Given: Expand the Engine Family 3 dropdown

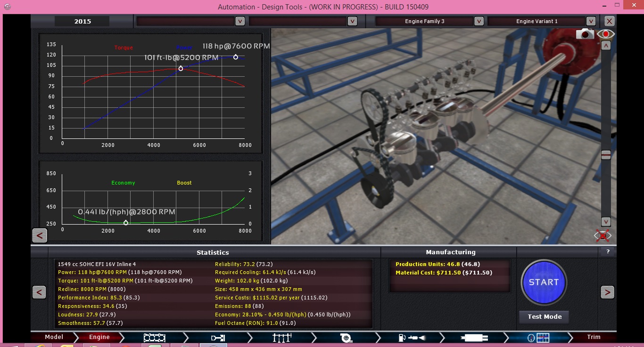Looking at the screenshot, I should click(479, 21).
